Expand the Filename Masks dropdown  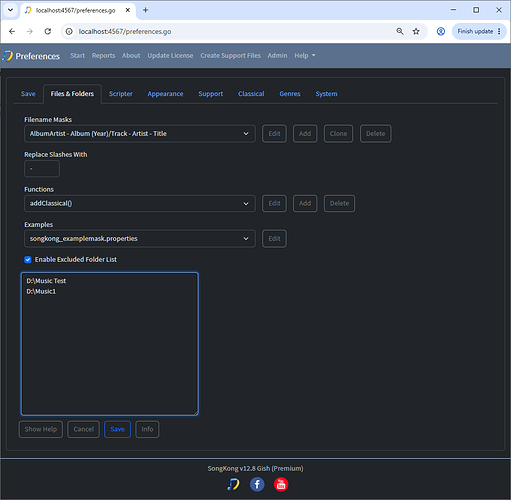tap(140, 134)
